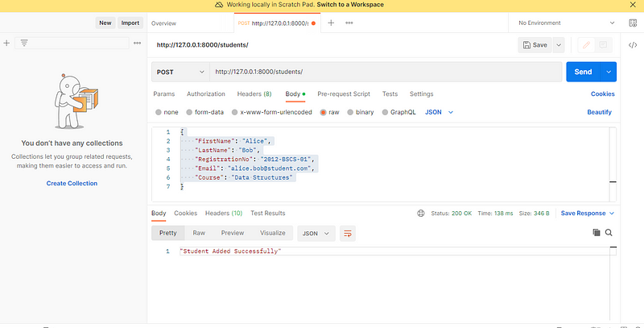Open the response Headers (10) tab
644x328 pixels.
(224, 214)
